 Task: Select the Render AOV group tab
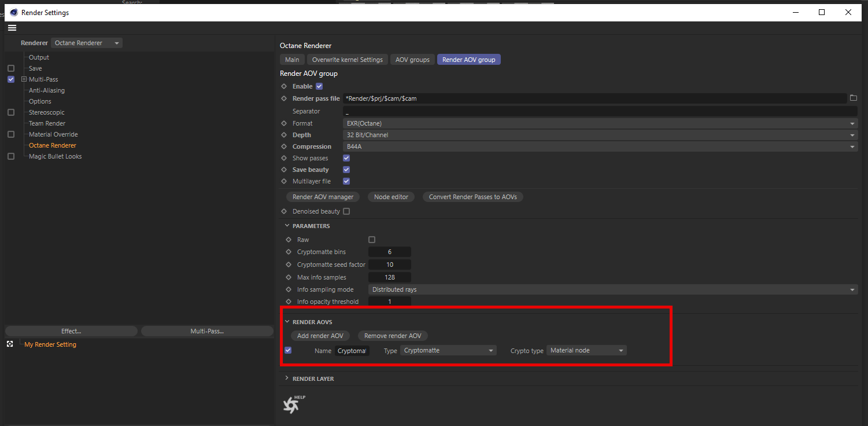tap(469, 60)
